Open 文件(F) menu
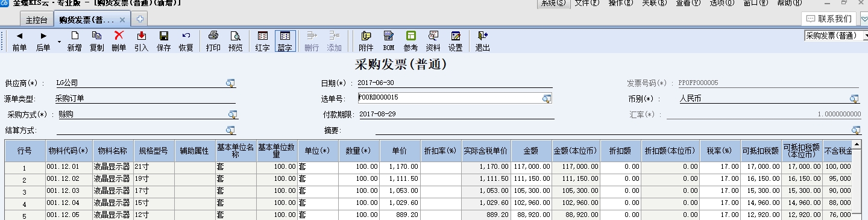The image size is (868, 220). (x=587, y=3)
